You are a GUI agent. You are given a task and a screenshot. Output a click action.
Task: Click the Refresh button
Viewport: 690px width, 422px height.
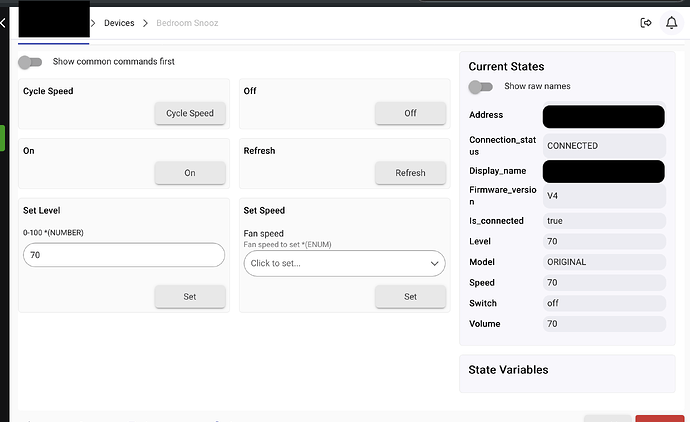(x=410, y=173)
